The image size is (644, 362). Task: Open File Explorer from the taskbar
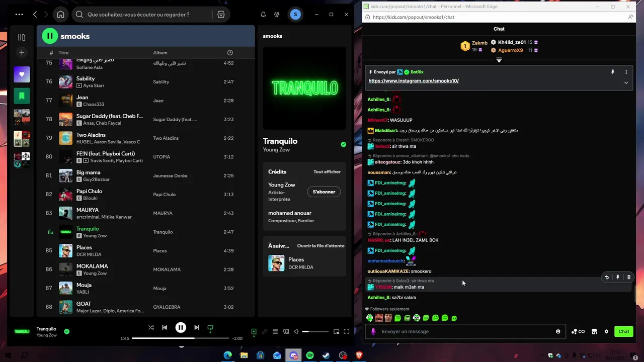click(244, 355)
